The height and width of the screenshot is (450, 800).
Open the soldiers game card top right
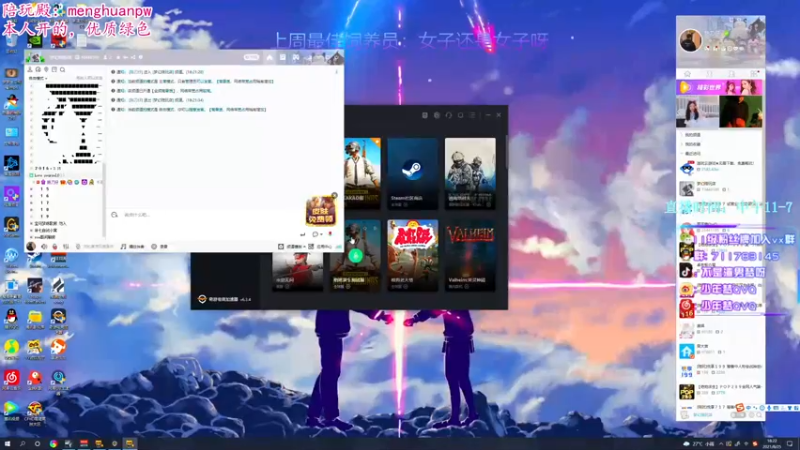[x=470, y=173]
